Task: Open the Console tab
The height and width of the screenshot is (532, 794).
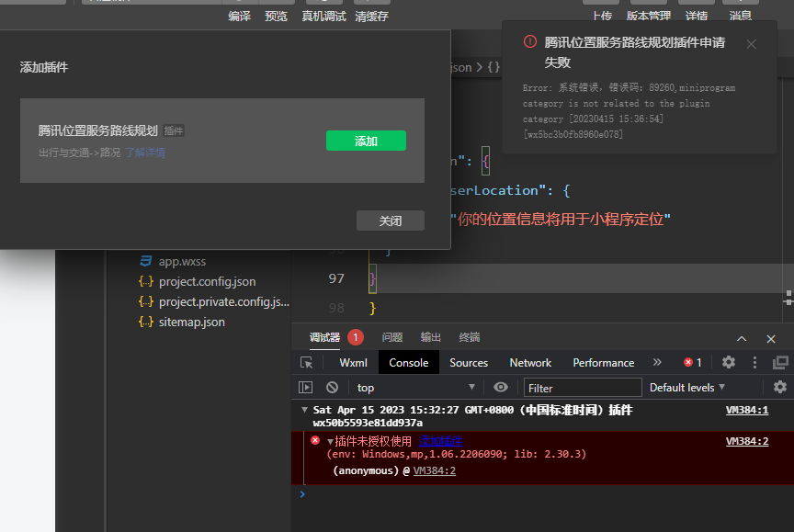Action: (409, 362)
